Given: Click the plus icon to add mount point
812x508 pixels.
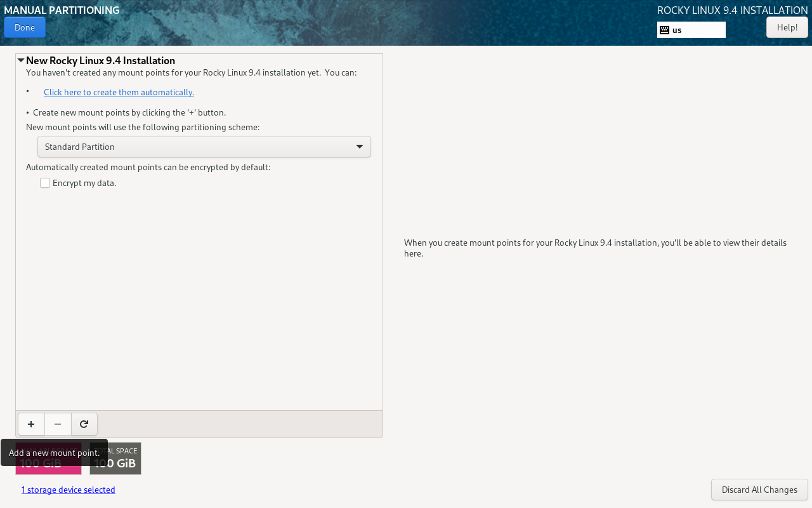Looking at the screenshot, I should coord(31,424).
